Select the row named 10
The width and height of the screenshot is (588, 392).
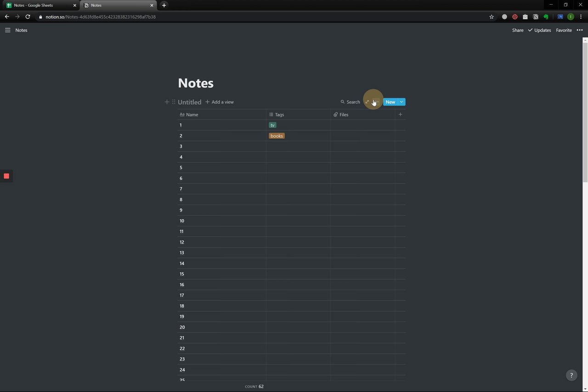[x=222, y=221]
